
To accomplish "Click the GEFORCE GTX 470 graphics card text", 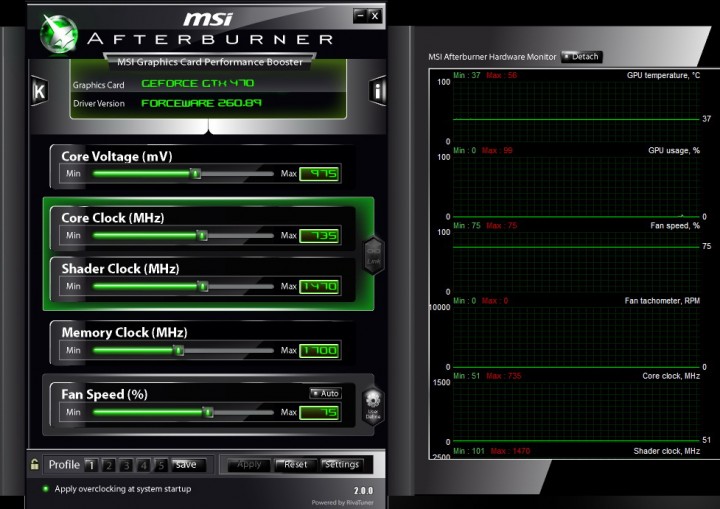I will point(197,83).
